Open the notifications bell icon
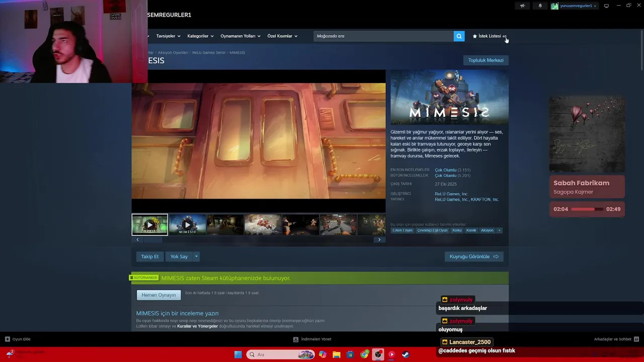Viewport: 644px width, 362px height. click(540, 6)
